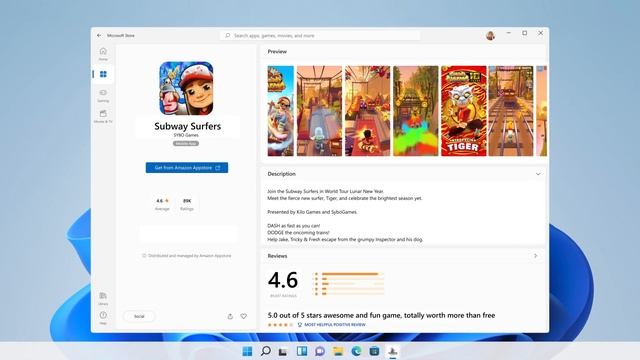
Task: Click 'Distributed and managed by Amazon Appstore' text
Action: click(189, 256)
